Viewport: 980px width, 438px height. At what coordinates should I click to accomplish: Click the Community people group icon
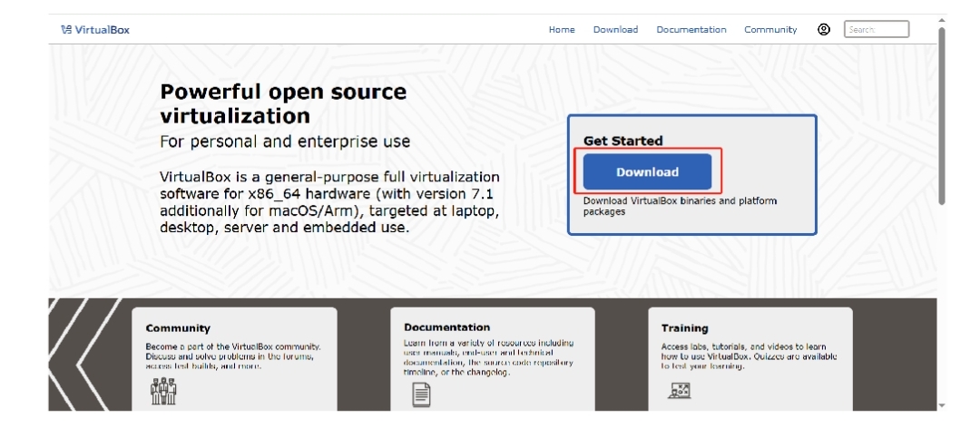click(x=163, y=391)
